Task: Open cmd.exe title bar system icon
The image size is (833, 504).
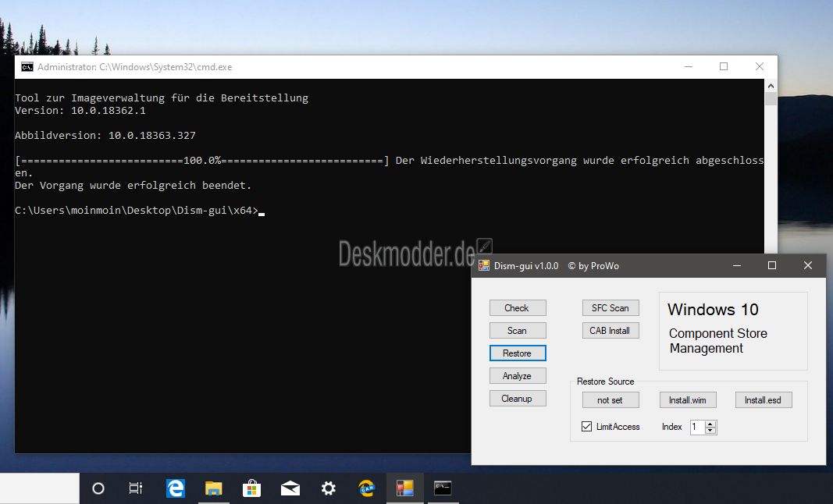Action: tap(27, 67)
